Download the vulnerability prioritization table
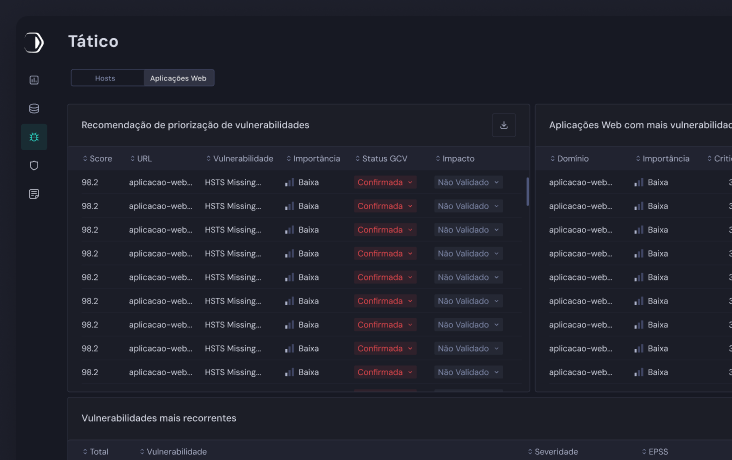 coord(504,125)
